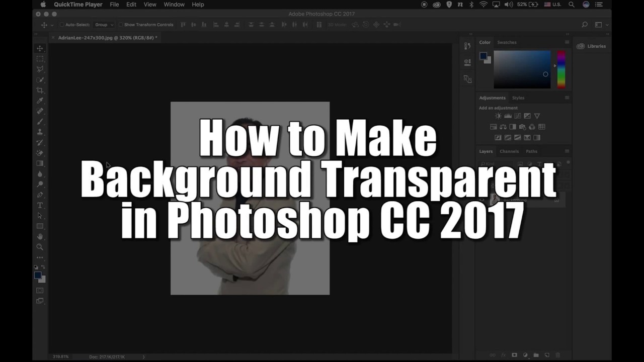Add a Vibrance adjustment
Viewport: 644px width, 362px height.
coord(537,116)
